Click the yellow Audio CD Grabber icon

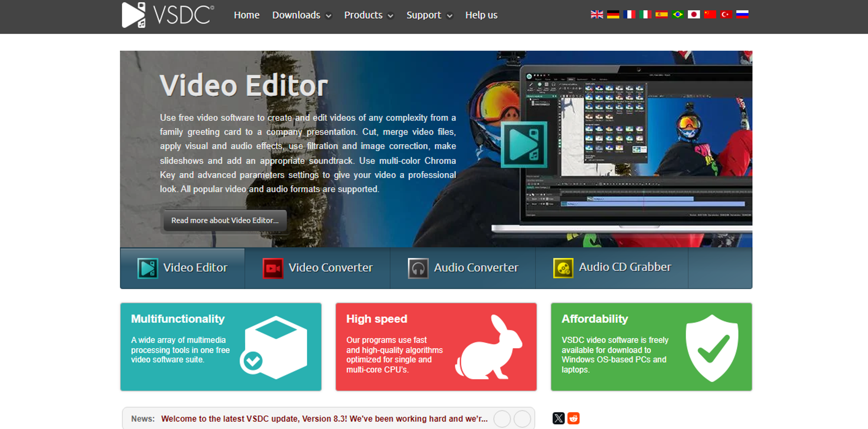tap(563, 268)
